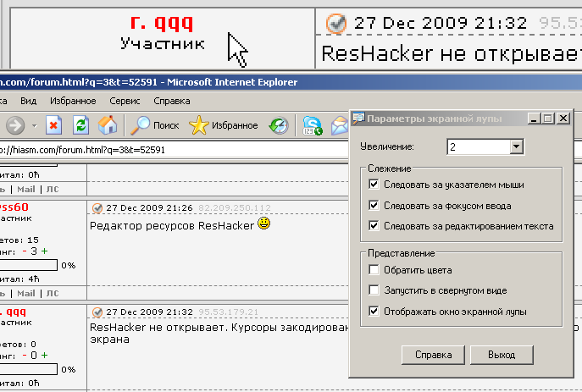Click the Forward arrow button
Screen dimensions: 582x392
pyautogui.click(x=14, y=125)
